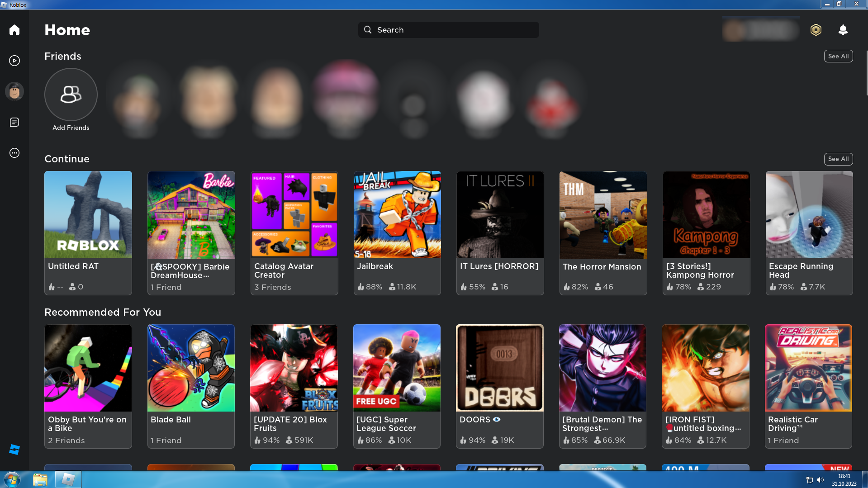The height and width of the screenshot is (488, 868).
Task: Click the Continue section heading
Action: [67, 159]
